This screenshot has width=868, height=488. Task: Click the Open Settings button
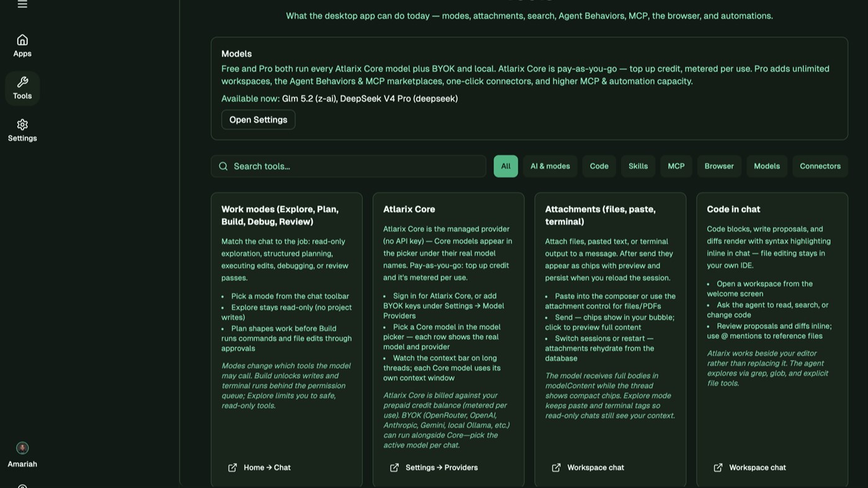pyautogui.click(x=258, y=120)
